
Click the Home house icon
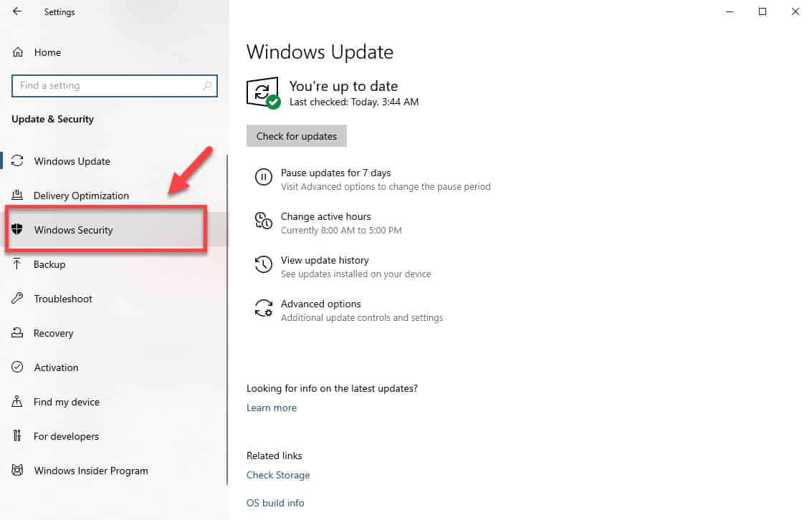click(x=18, y=52)
